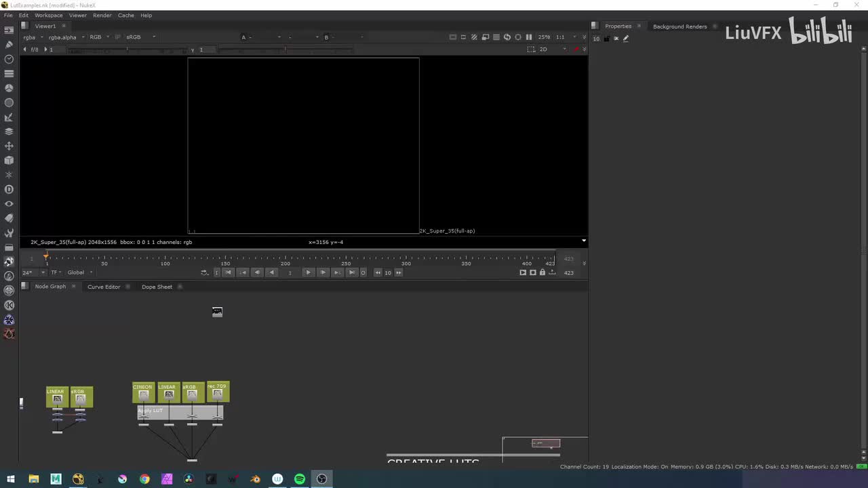Screen dimensions: 868x488
Task: Click frame 200 on the timeline ruler
Action: pos(285,261)
